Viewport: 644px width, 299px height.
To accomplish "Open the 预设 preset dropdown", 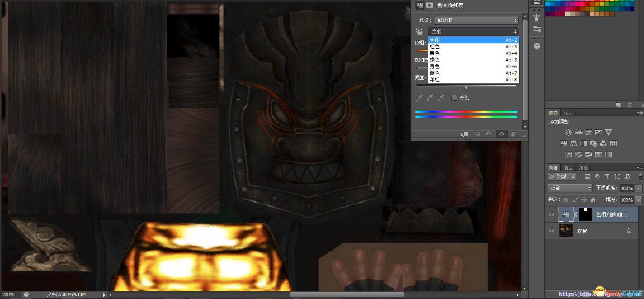I will coord(476,20).
